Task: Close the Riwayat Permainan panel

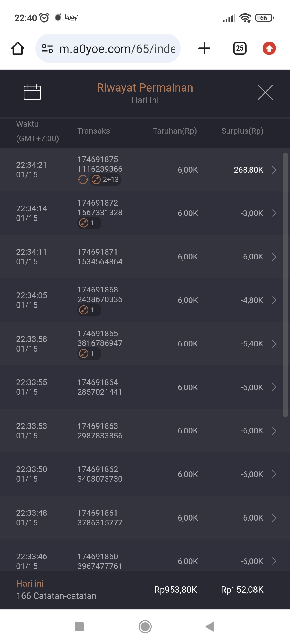Action: (x=265, y=92)
